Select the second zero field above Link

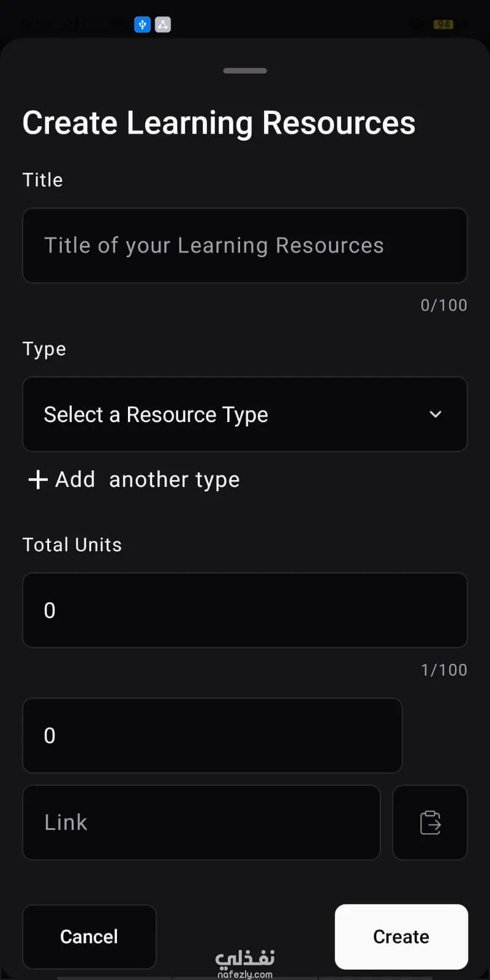tap(212, 736)
